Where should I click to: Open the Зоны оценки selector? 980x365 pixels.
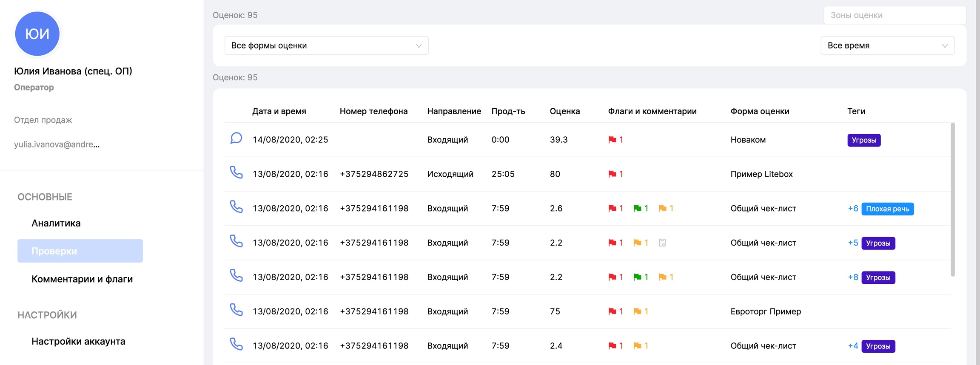(x=895, y=15)
